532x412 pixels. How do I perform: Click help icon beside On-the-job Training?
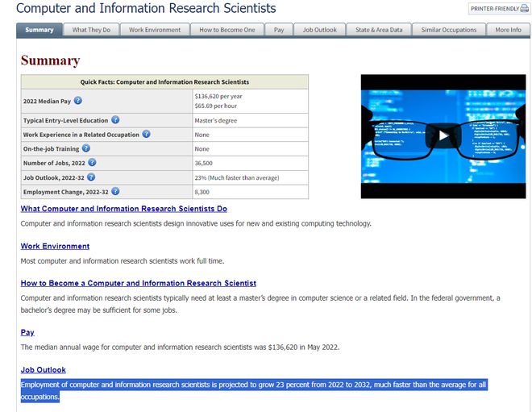pos(86,148)
